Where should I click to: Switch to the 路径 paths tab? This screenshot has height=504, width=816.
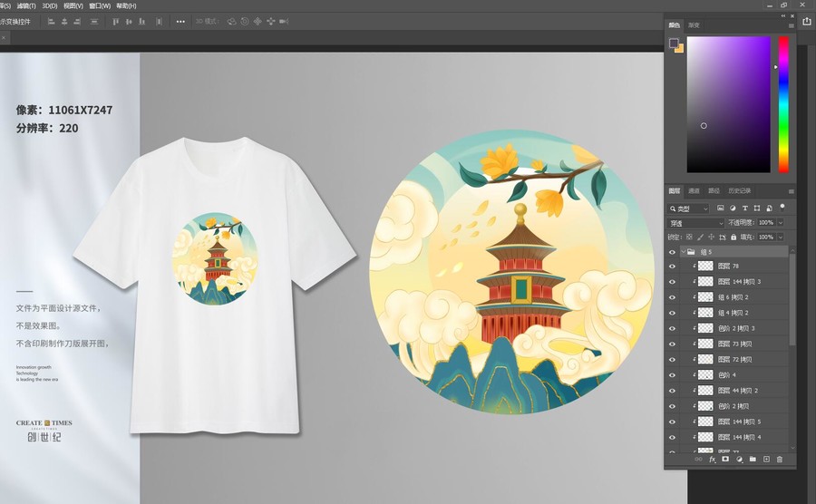coord(714,191)
